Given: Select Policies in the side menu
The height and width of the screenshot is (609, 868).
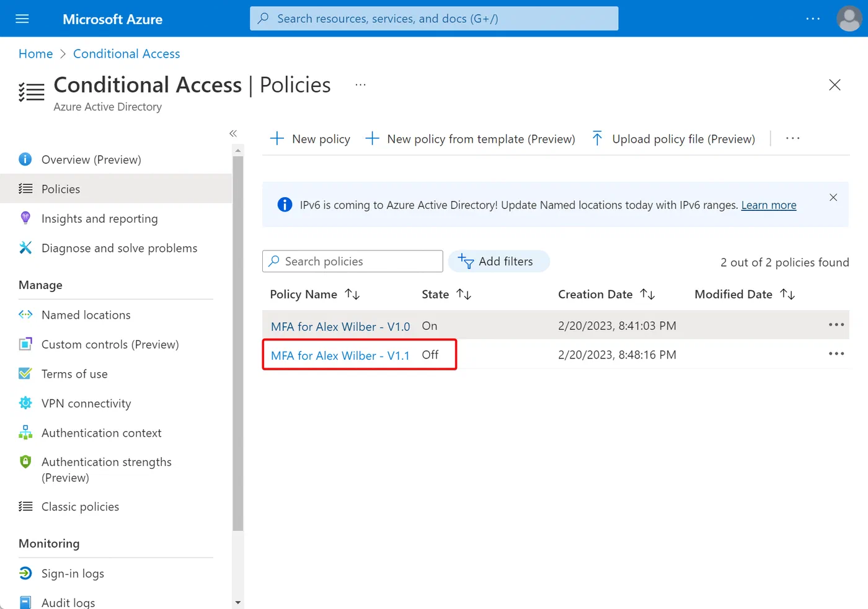Looking at the screenshot, I should click(116, 189).
